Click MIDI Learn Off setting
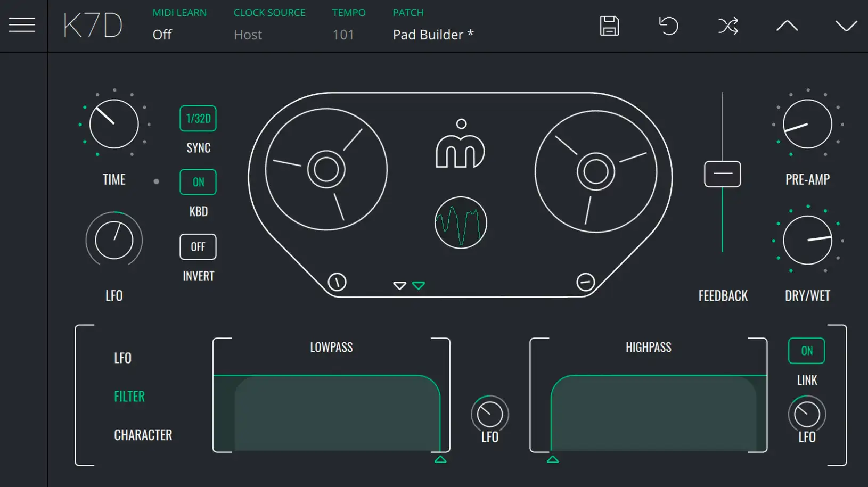Image resolution: width=868 pixels, height=487 pixels. [x=162, y=35]
